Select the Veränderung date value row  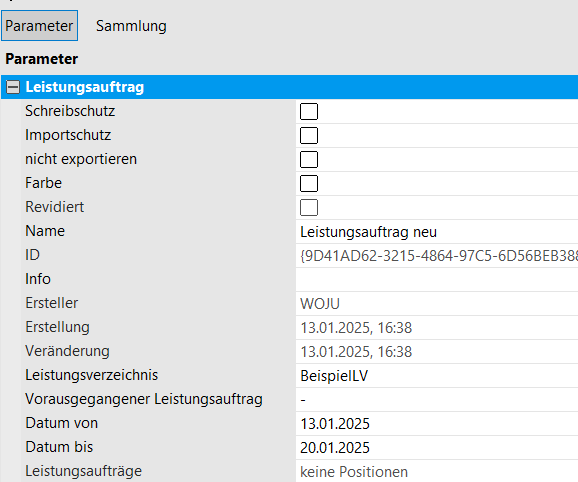[x=437, y=352]
